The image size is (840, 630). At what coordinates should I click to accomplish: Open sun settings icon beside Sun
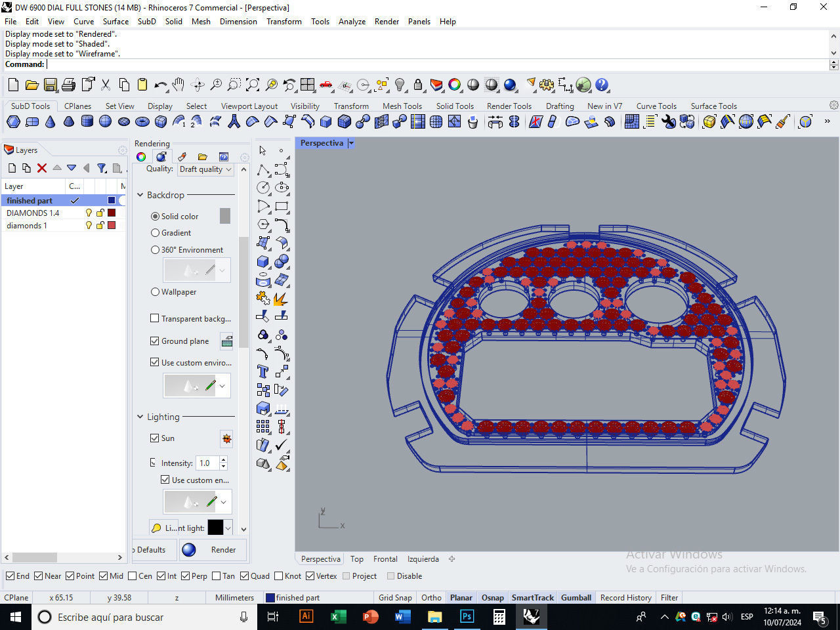[x=226, y=438]
